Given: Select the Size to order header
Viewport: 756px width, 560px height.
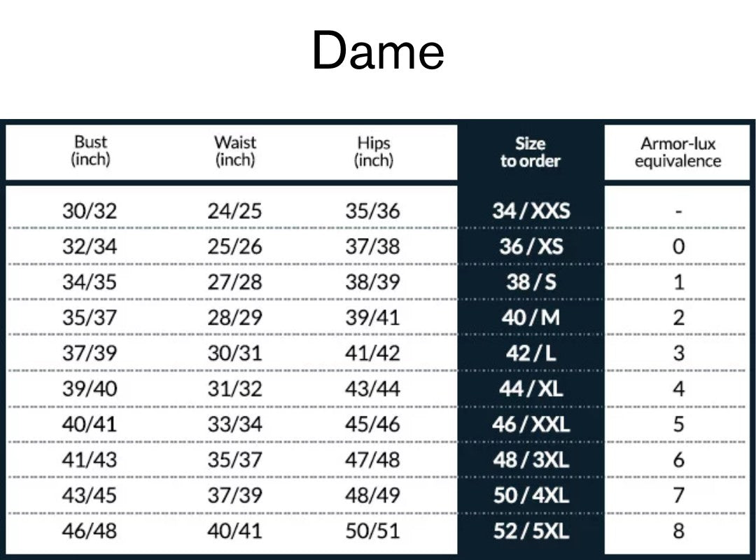Looking at the screenshot, I should tap(530, 153).
